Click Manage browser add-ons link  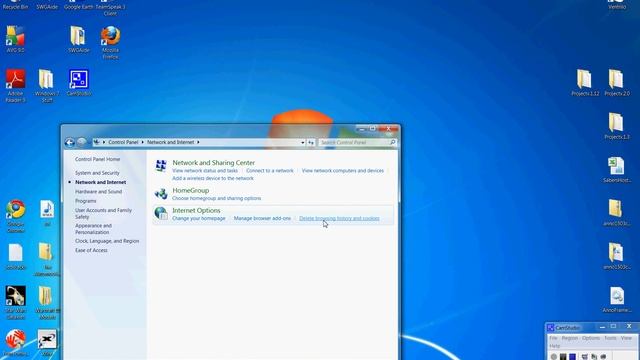(262, 218)
